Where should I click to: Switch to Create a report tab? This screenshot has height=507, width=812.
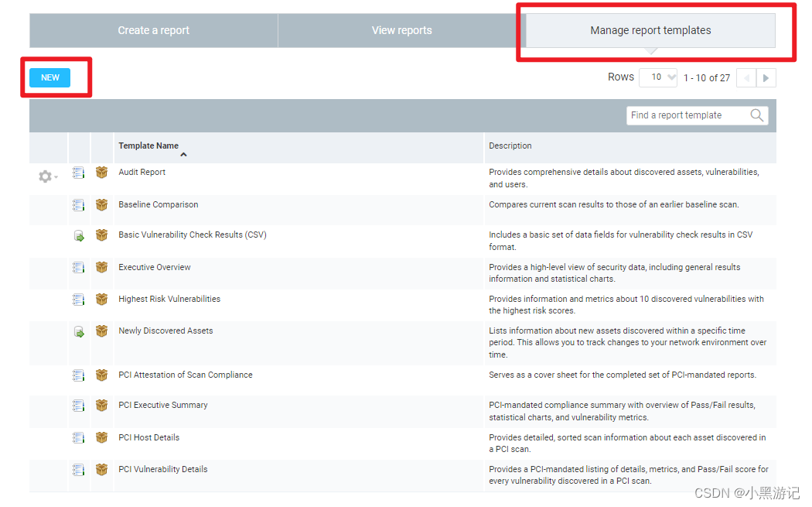pos(153,31)
